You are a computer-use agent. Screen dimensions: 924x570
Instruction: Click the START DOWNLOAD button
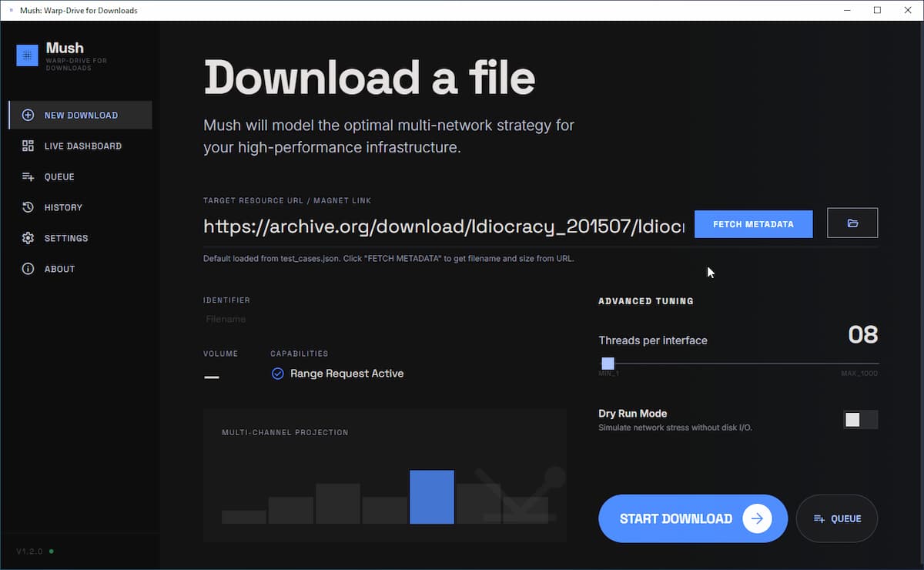pyautogui.click(x=692, y=518)
